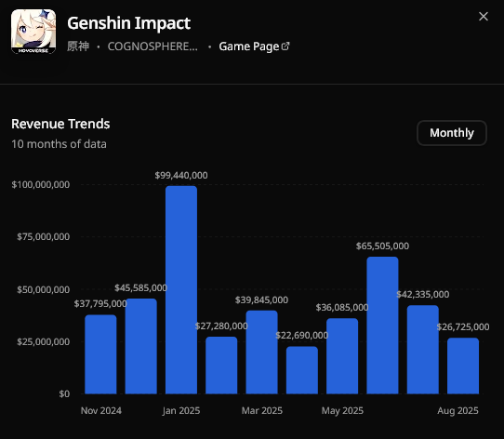Click the $50,000,000 axis label
504x439 pixels.
(44, 289)
